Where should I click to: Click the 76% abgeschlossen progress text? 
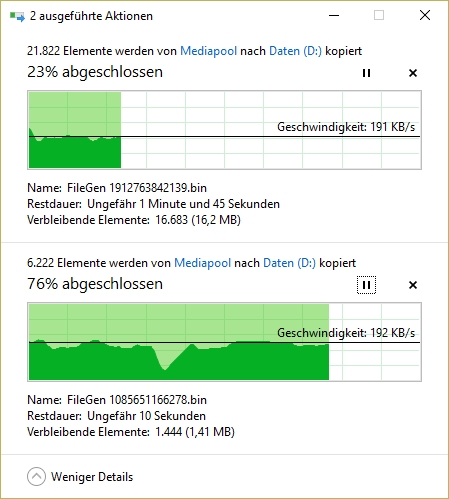95,284
